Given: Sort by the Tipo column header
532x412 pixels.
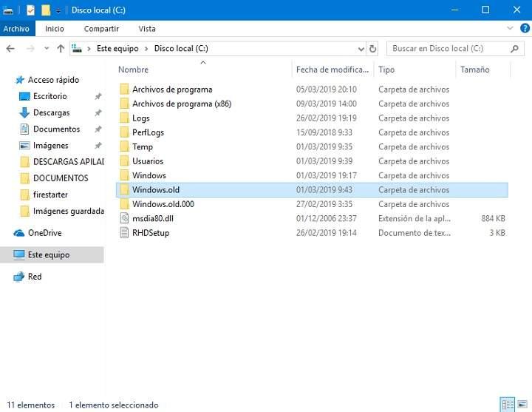Looking at the screenshot, I should point(386,70).
